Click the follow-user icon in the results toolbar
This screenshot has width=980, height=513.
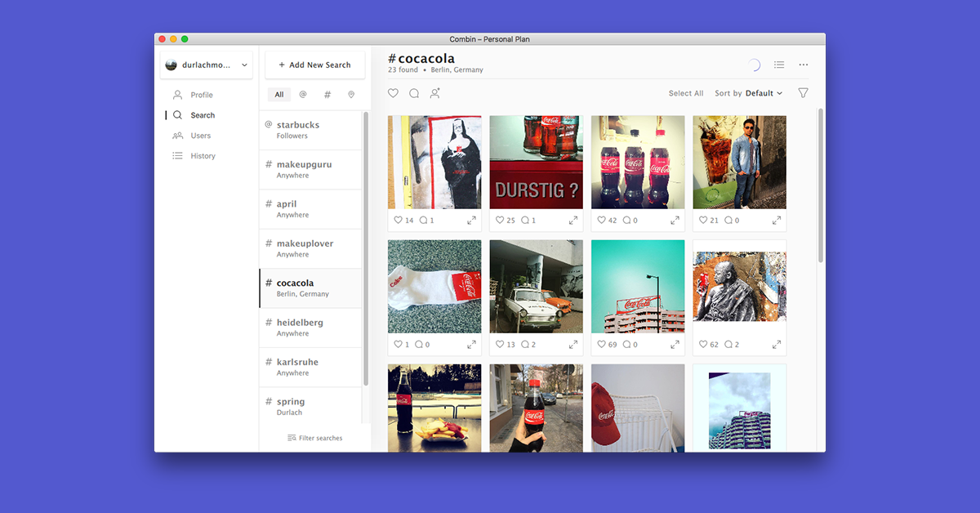tap(435, 93)
